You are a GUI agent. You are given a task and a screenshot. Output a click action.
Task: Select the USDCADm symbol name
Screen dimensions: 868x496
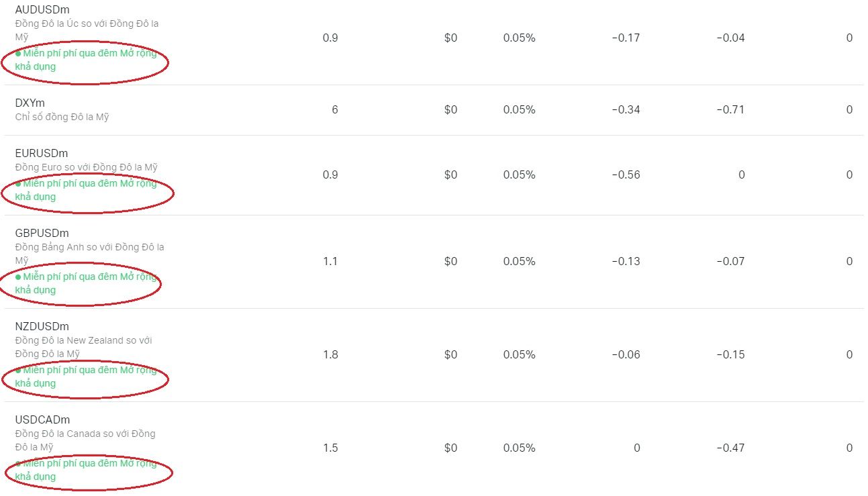[x=42, y=419]
